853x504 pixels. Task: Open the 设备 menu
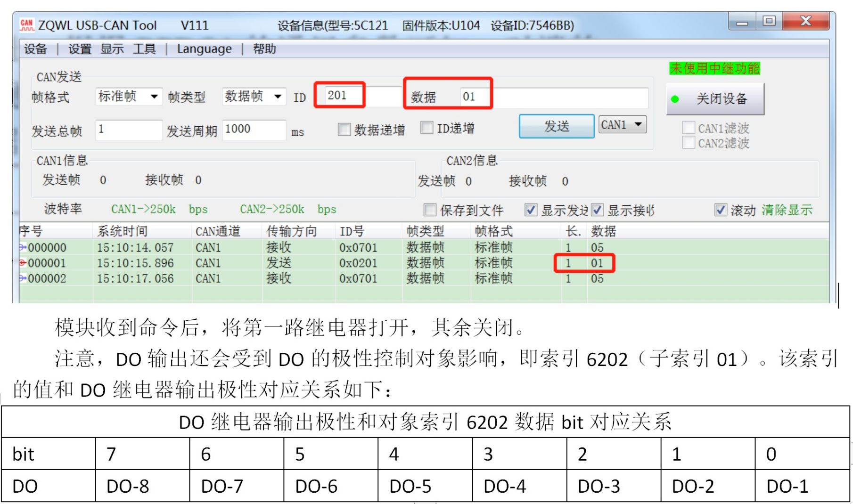36,49
